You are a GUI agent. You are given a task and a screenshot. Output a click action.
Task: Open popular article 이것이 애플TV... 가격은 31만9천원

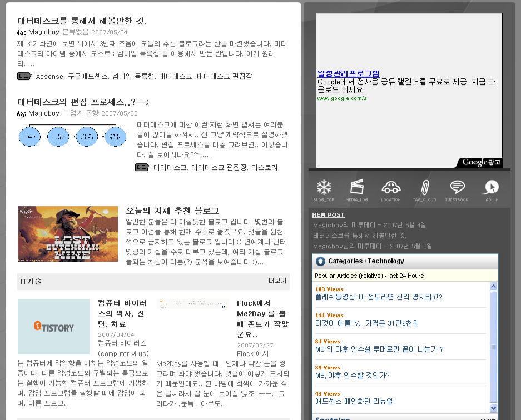pos(367,323)
